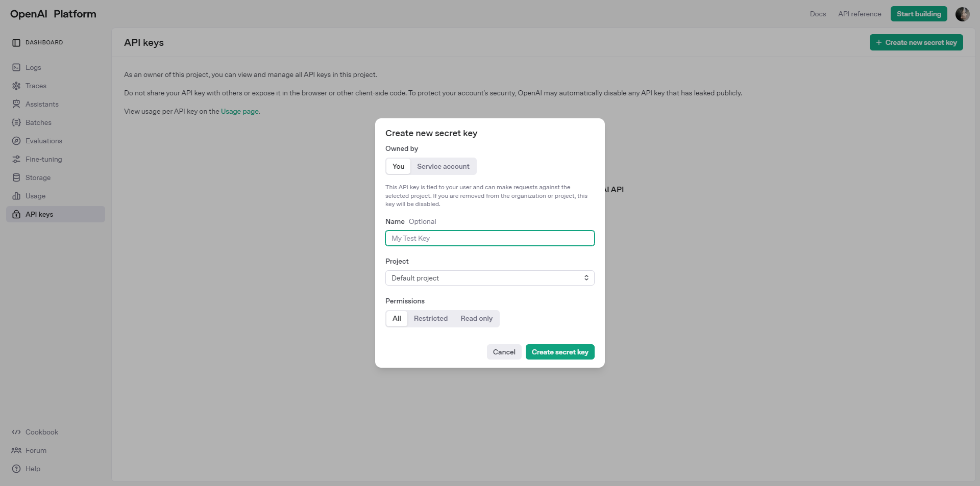Select the Batches icon in sidebar
The image size is (980, 486).
pos(16,122)
